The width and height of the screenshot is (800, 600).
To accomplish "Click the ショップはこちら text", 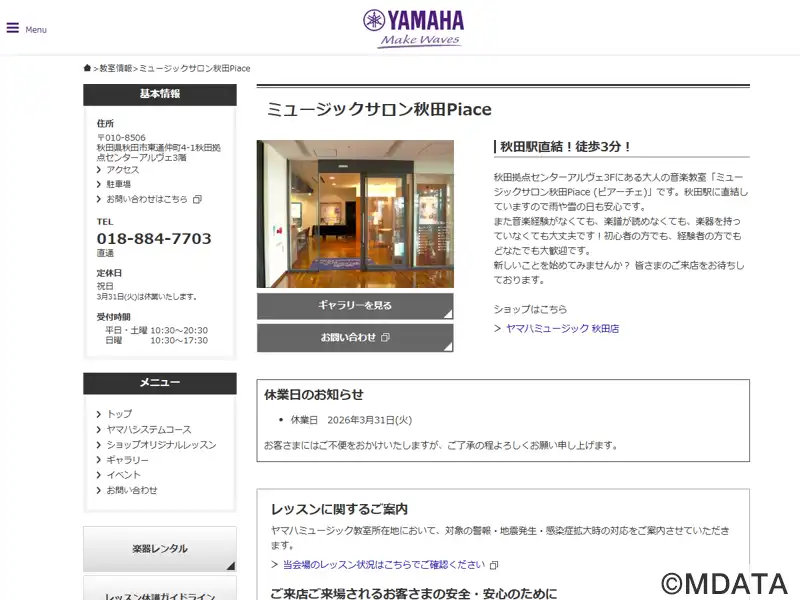I will (x=530, y=309).
